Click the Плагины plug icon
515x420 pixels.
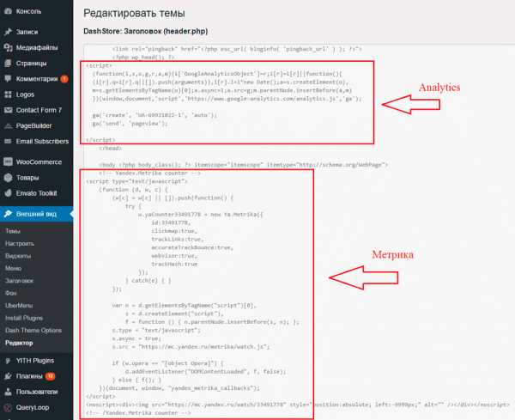(8, 376)
